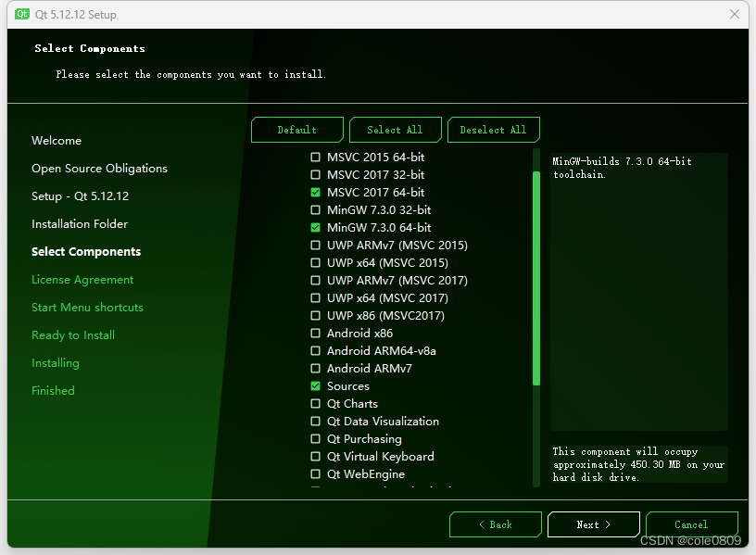Click the Default selection button
This screenshot has height=555, width=756.
296,130
